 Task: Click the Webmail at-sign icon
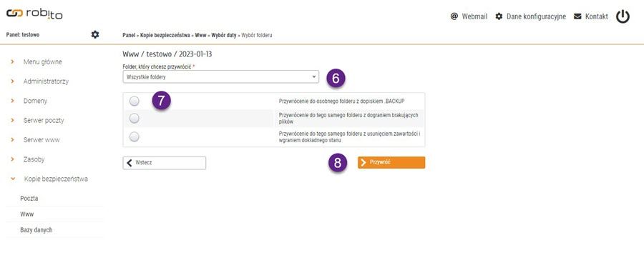(x=454, y=16)
